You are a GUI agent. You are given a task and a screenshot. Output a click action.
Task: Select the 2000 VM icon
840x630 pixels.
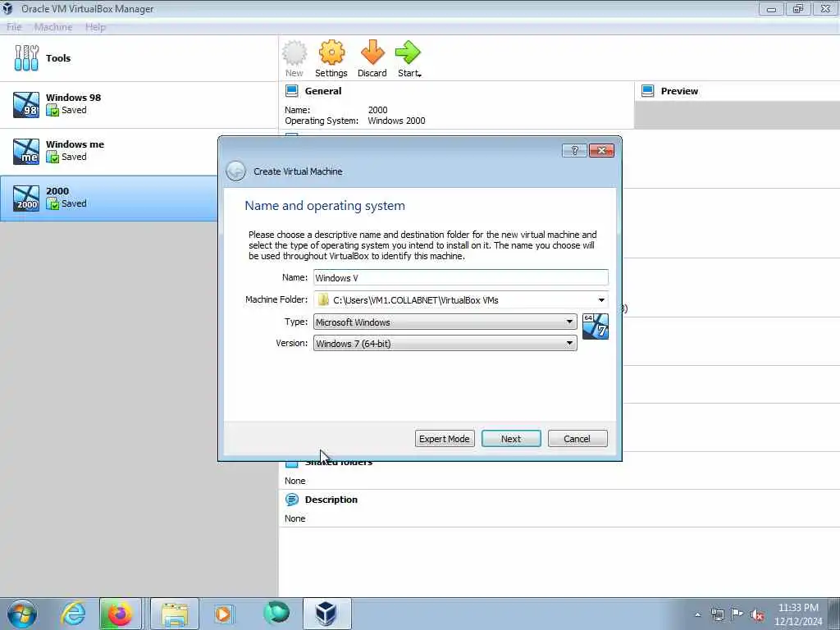26,199
